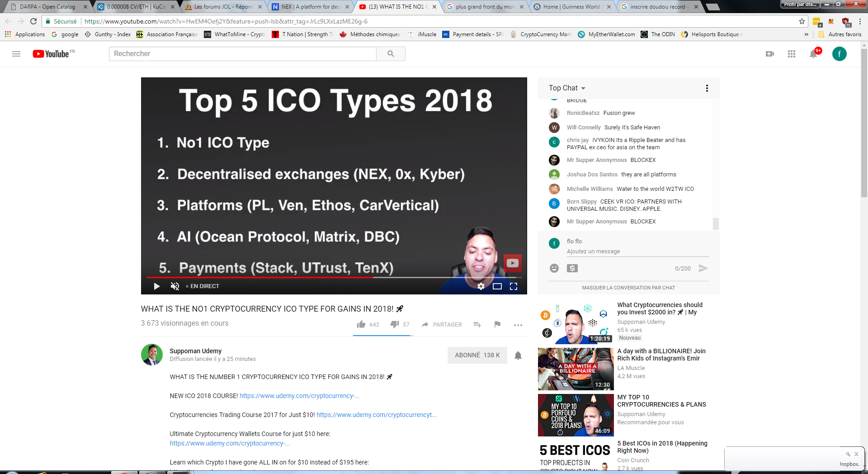Report the video with flag icon

[x=497, y=324]
